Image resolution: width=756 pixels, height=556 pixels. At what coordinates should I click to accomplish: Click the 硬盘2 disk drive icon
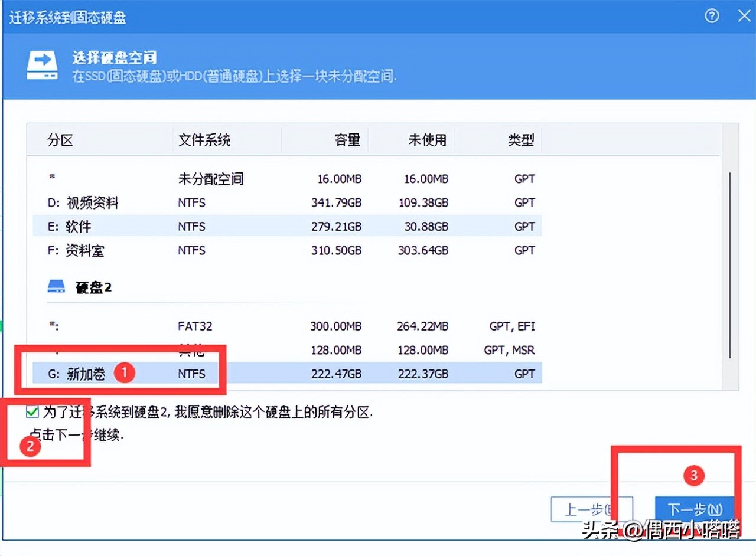56,286
